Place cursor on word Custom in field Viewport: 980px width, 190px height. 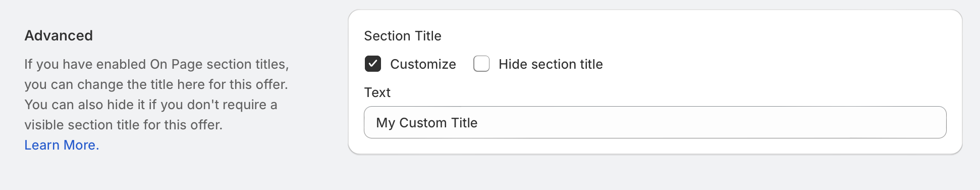[423, 123]
